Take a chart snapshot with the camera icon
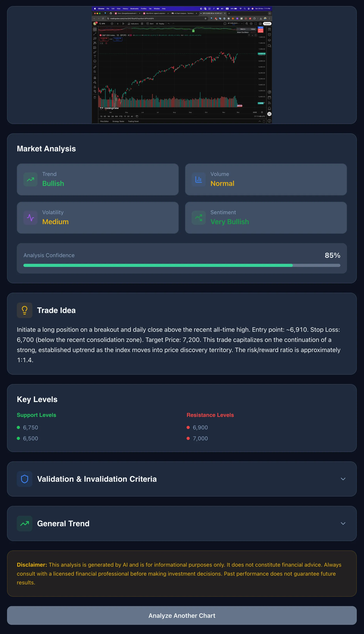The height and width of the screenshot is (634, 364). (x=260, y=23)
